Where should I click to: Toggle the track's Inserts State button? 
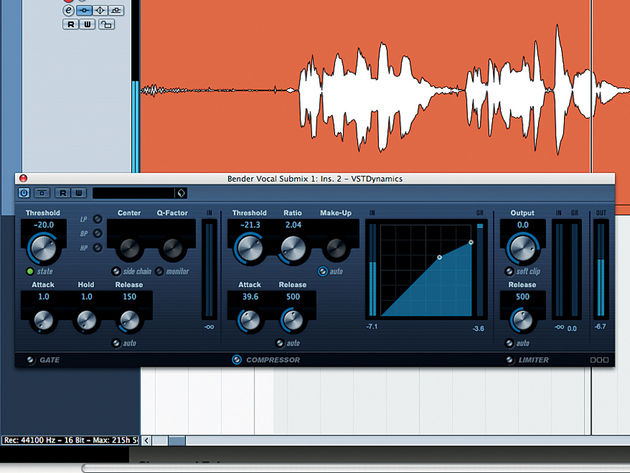[x=84, y=10]
